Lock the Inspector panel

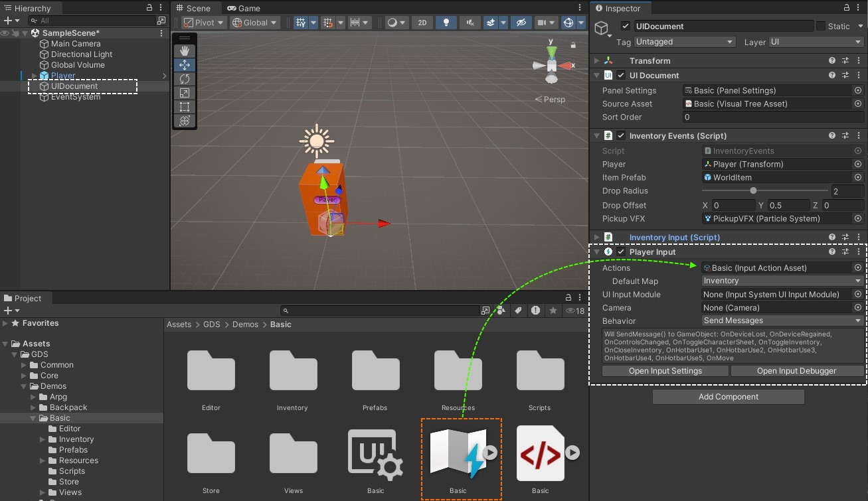point(845,8)
